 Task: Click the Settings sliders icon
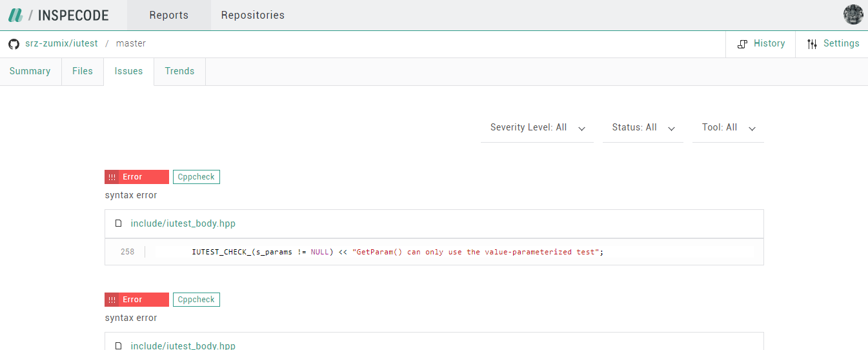812,44
